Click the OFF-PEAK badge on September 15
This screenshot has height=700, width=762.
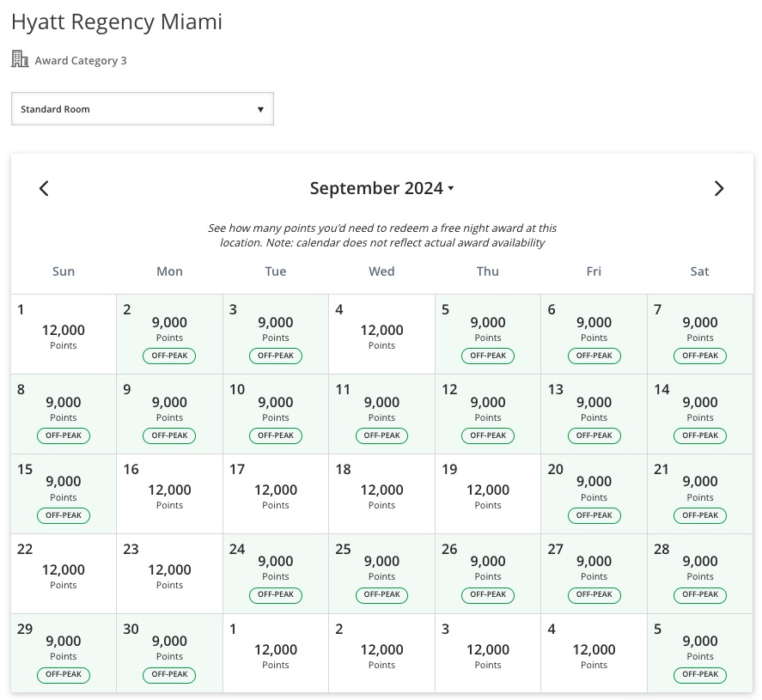click(63, 515)
